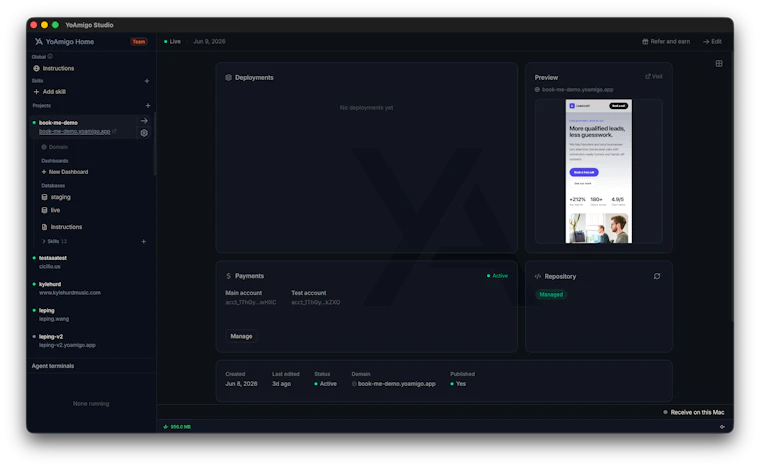Select the testaaatest project

click(53, 258)
